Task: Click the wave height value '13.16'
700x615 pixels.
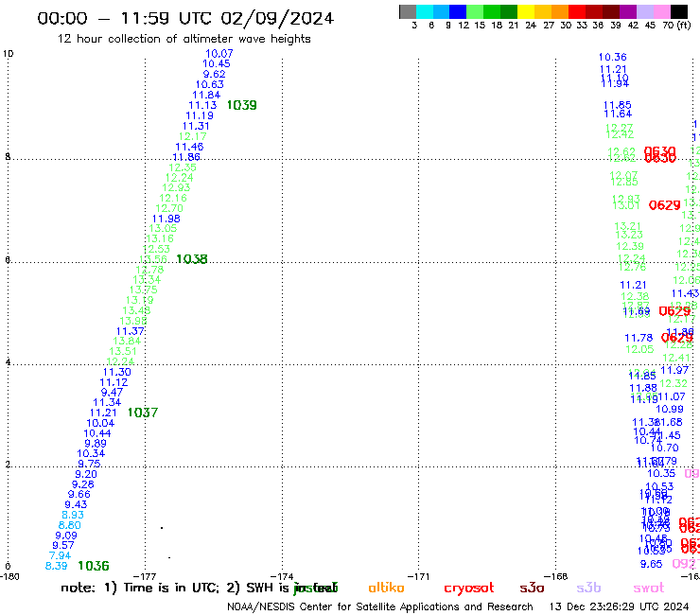Action: click(160, 239)
